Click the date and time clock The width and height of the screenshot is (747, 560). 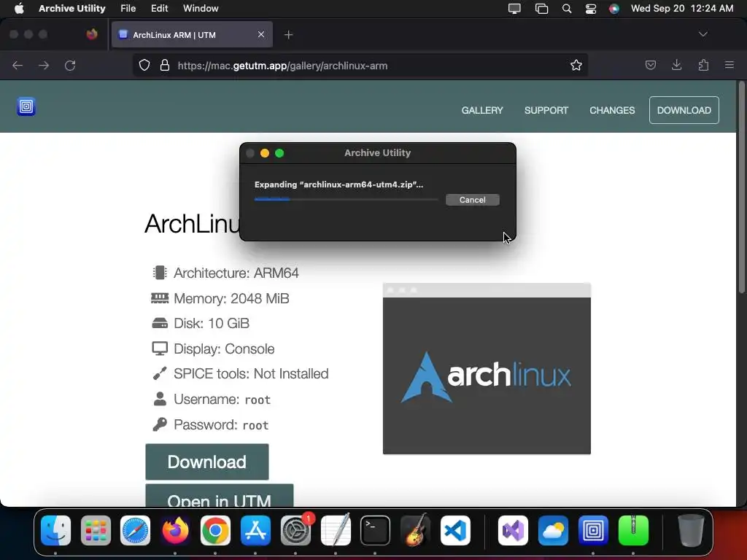(682, 8)
